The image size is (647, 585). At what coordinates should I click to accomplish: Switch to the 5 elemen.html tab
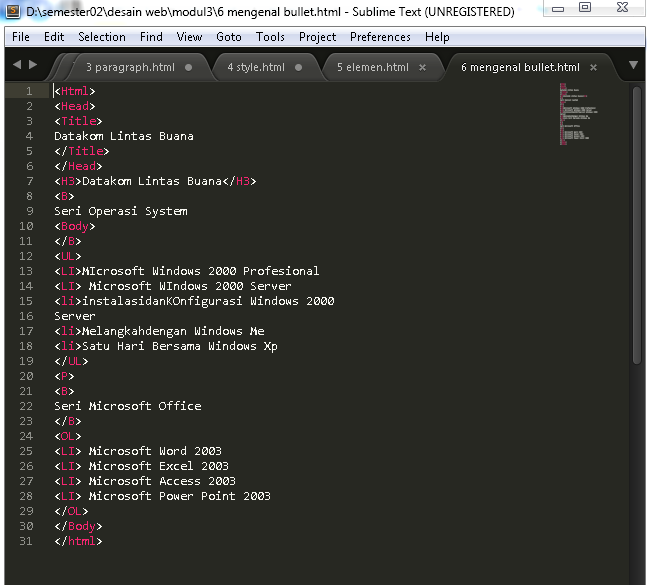coord(373,67)
